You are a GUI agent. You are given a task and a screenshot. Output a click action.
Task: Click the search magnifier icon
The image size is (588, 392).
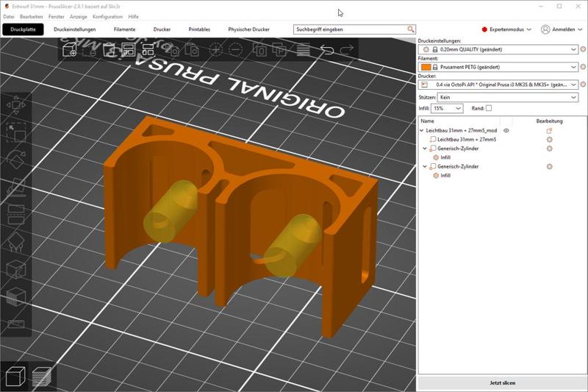pos(411,29)
